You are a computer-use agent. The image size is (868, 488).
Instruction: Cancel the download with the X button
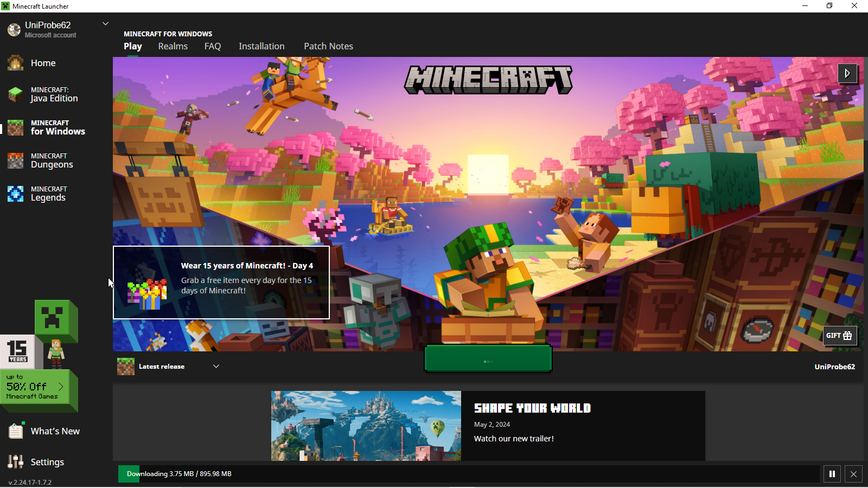[853, 474]
